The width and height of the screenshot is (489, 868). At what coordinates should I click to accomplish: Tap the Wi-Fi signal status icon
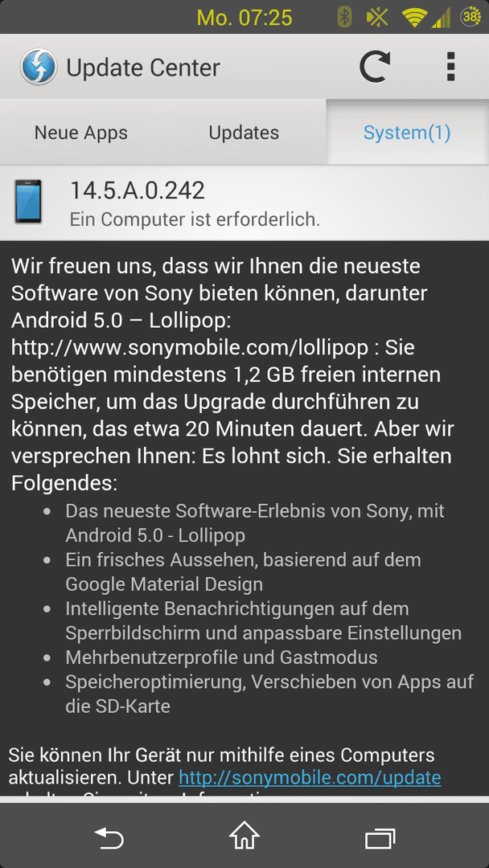pos(413,18)
